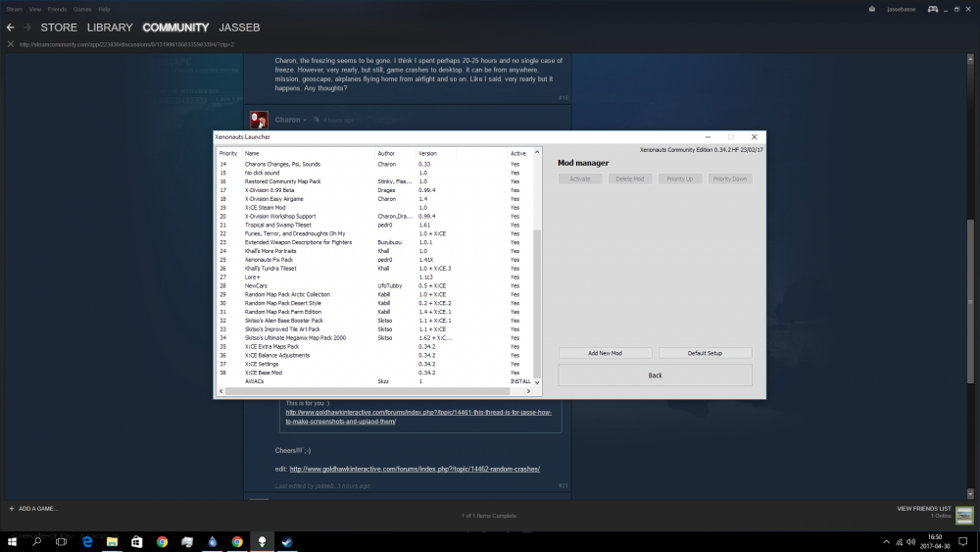Select X-Division 0.99 Beta mod row

point(373,190)
